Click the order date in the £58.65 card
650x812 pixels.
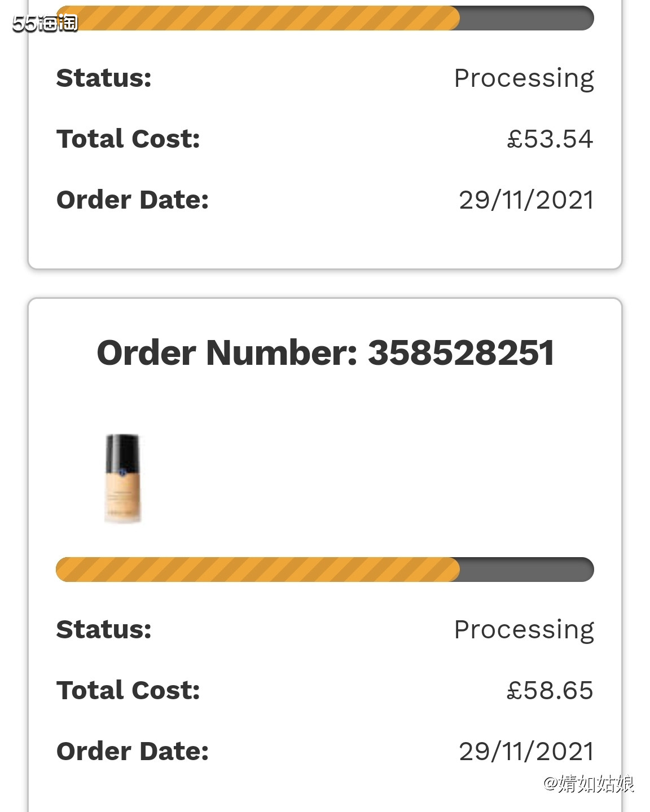point(526,752)
